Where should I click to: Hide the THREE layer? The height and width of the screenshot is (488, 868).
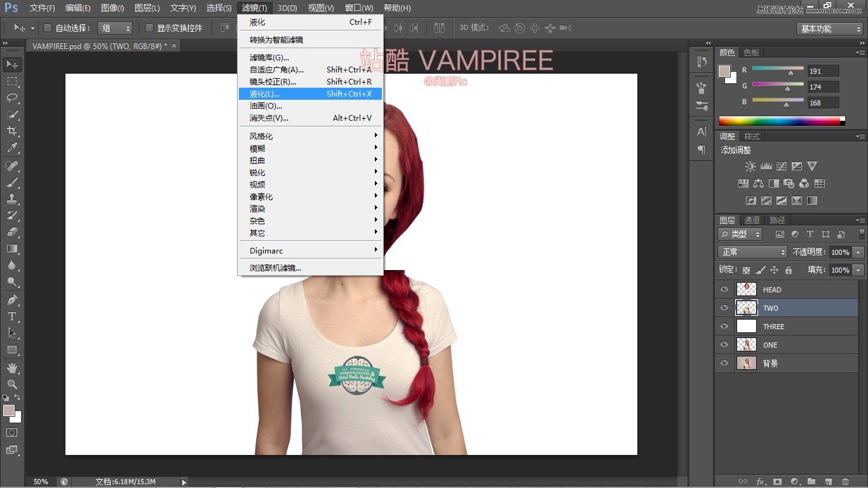coord(724,326)
